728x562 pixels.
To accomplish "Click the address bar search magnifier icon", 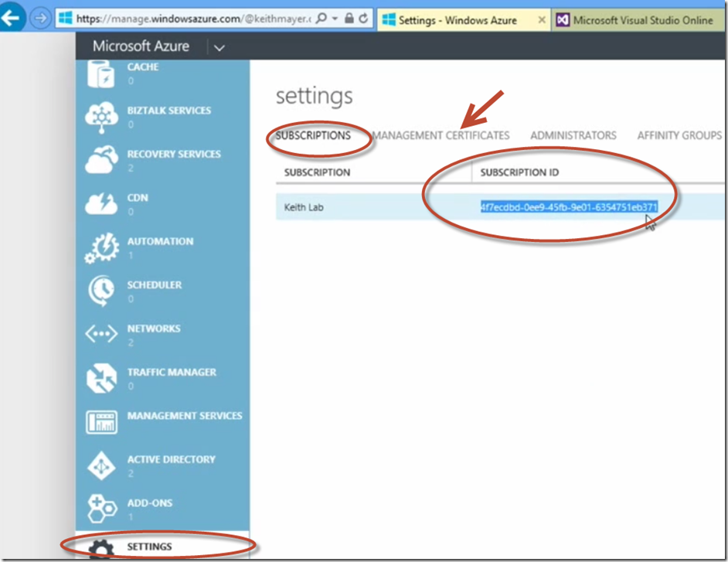I will pos(321,19).
